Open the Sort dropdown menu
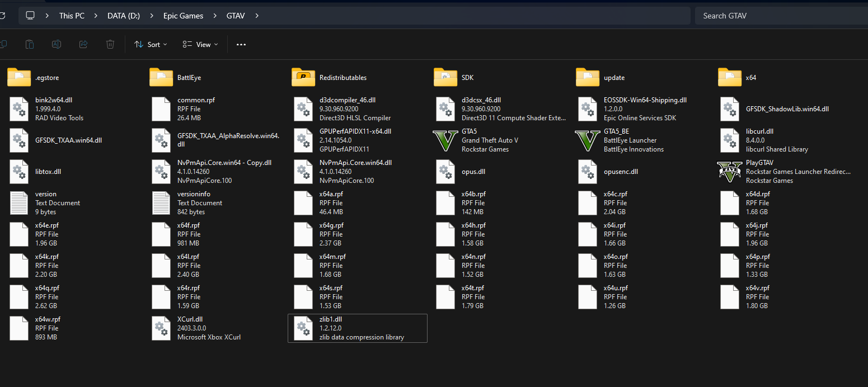The height and width of the screenshot is (387, 868). click(151, 44)
